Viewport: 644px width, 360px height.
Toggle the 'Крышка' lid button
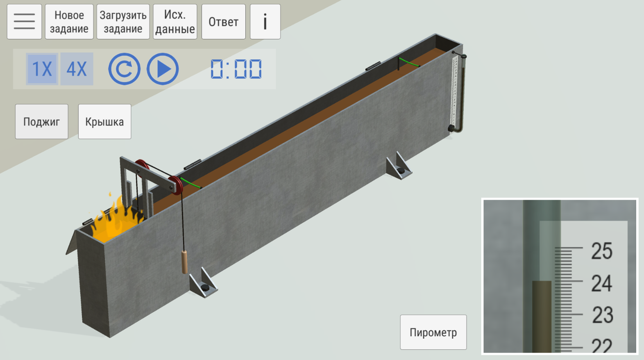click(x=104, y=122)
